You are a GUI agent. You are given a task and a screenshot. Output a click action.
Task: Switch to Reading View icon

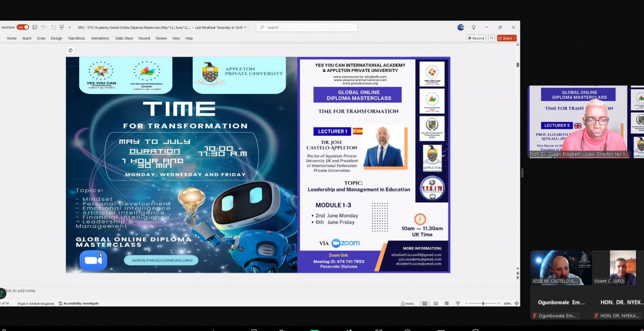[446, 304]
